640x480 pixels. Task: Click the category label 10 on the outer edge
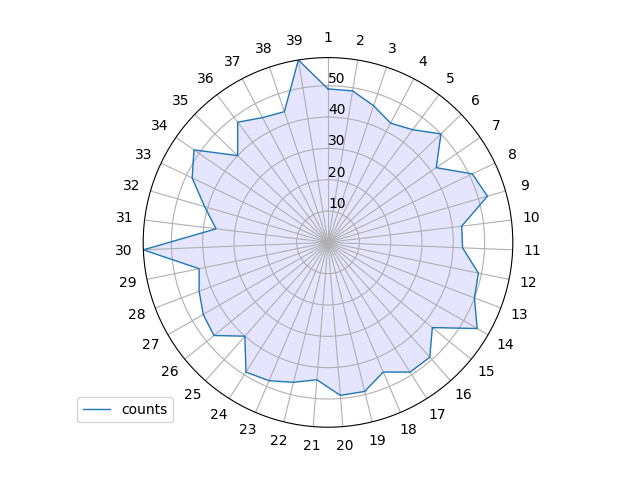[531, 217]
